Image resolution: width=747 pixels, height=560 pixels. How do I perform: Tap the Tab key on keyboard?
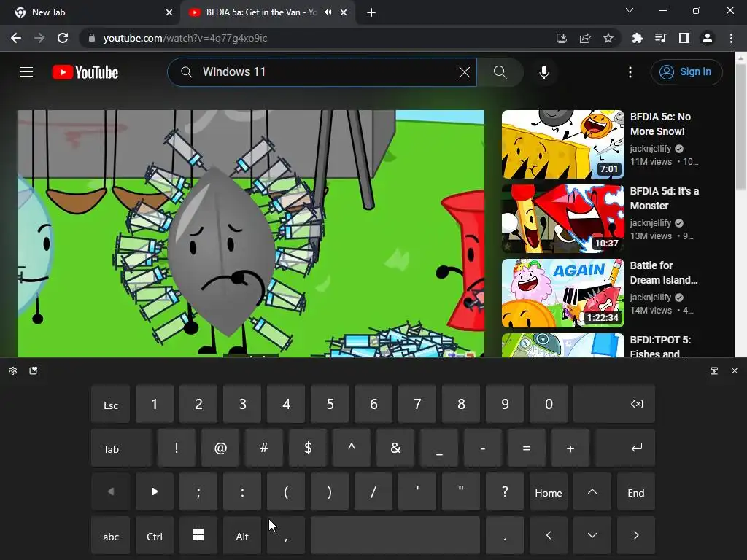coord(122,448)
